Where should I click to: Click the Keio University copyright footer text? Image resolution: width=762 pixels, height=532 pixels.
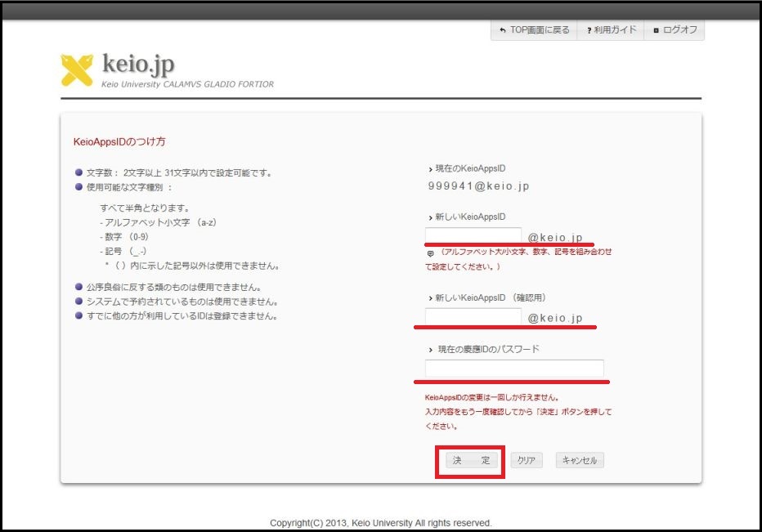pyautogui.click(x=381, y=522)
